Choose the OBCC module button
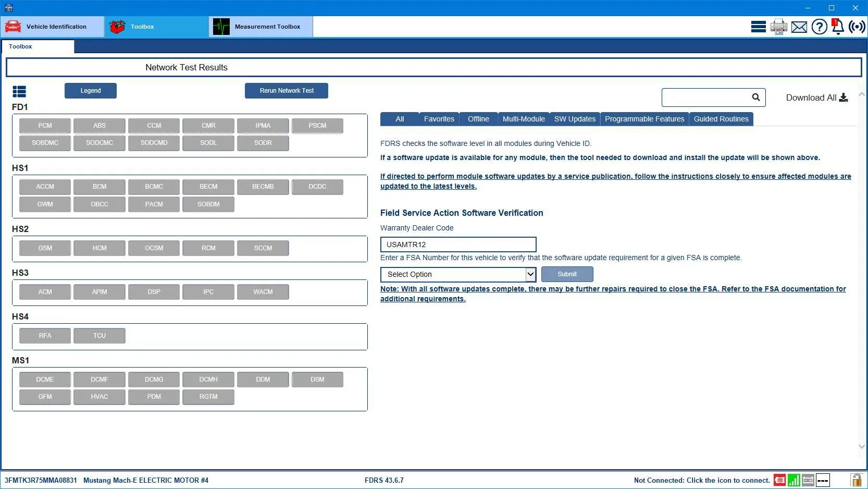 [x=100, y=204]
